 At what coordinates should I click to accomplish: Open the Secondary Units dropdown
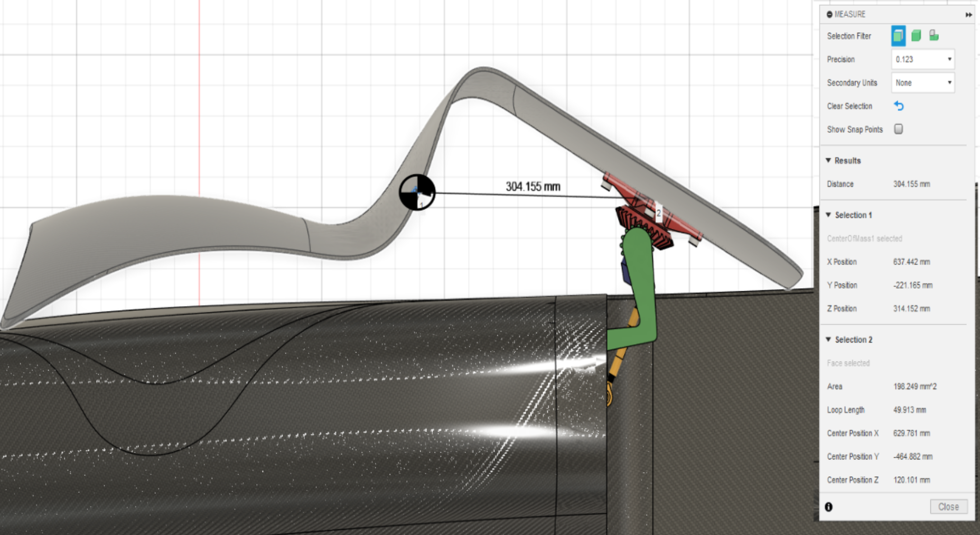(923, 82)
